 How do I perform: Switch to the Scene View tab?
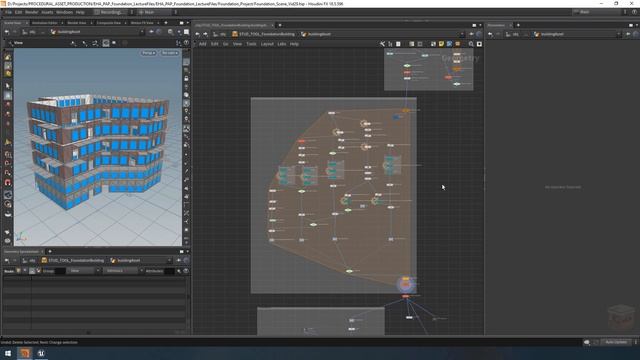tap(13, 23)
